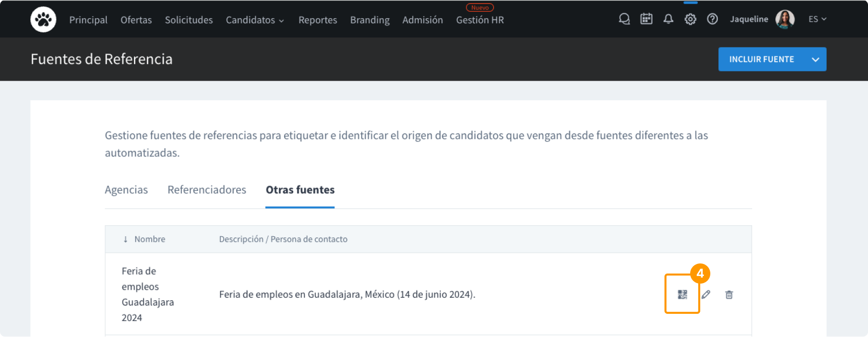Click the help question mark icon
Viewport: 868px width, 337px height.
(x=712, y=19)
